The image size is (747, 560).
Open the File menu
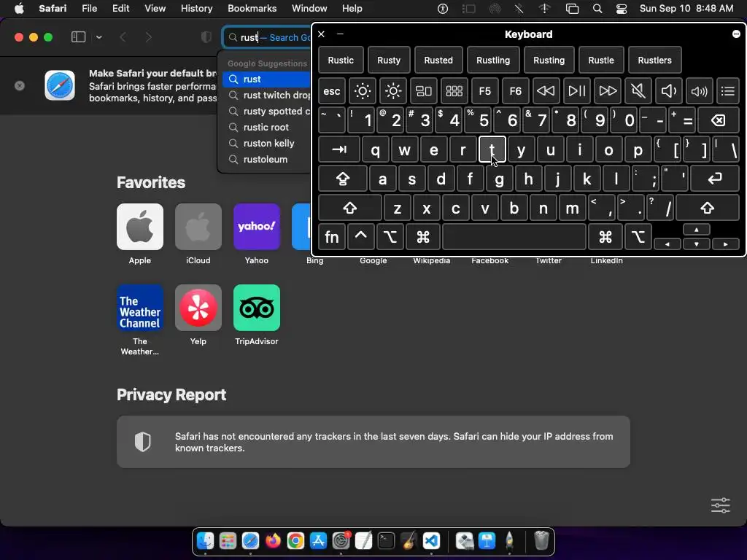[90, 9]
